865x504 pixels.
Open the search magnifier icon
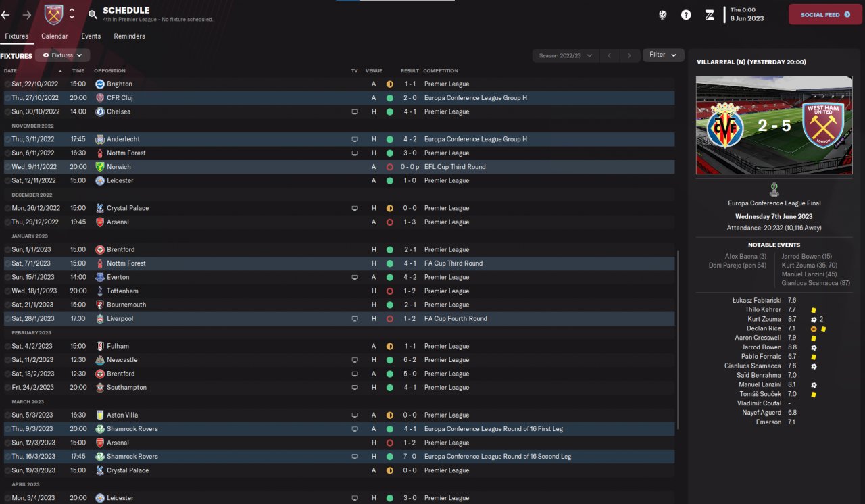pyautogui.click(x=93, y=14)
